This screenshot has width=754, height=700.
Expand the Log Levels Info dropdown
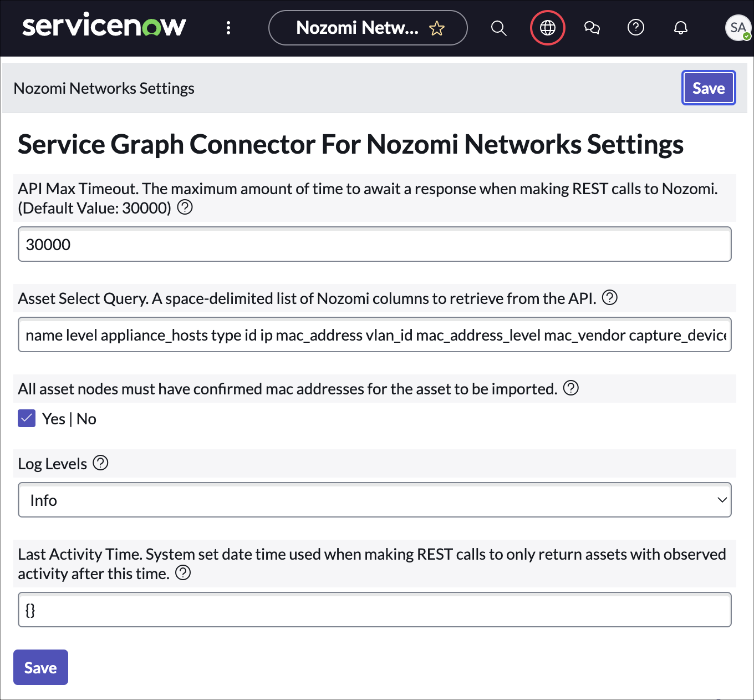(374, 500)
